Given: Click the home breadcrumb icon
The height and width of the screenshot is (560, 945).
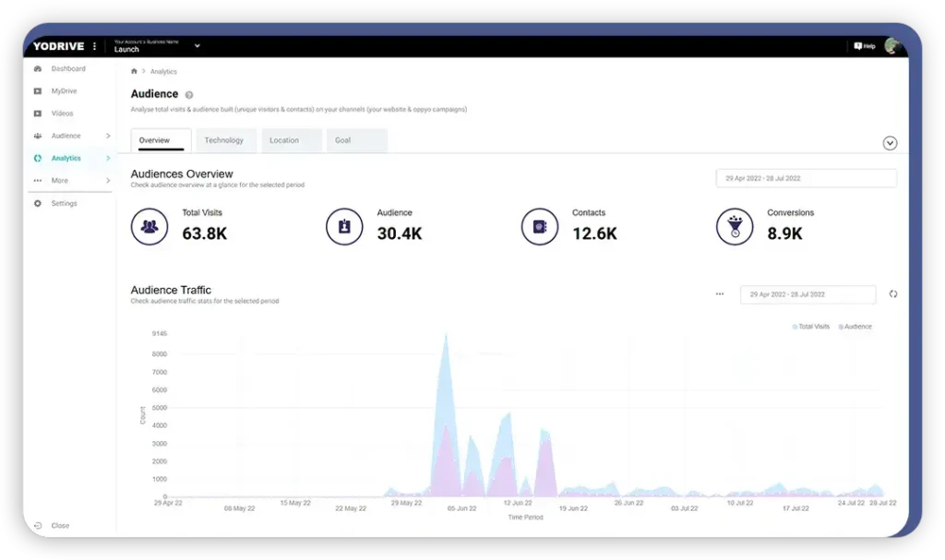Looking at the screenshot, I should point(134,72).
